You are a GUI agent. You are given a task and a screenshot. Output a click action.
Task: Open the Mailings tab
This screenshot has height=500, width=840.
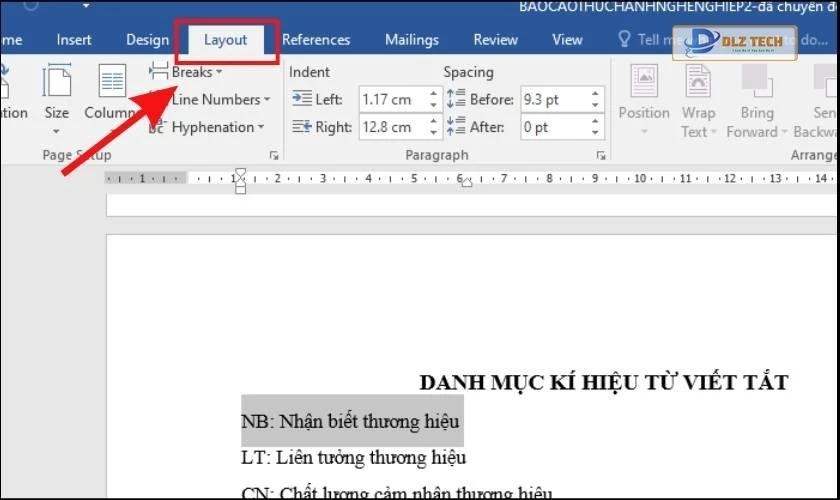pyautogui.click(x=412, y=40)
